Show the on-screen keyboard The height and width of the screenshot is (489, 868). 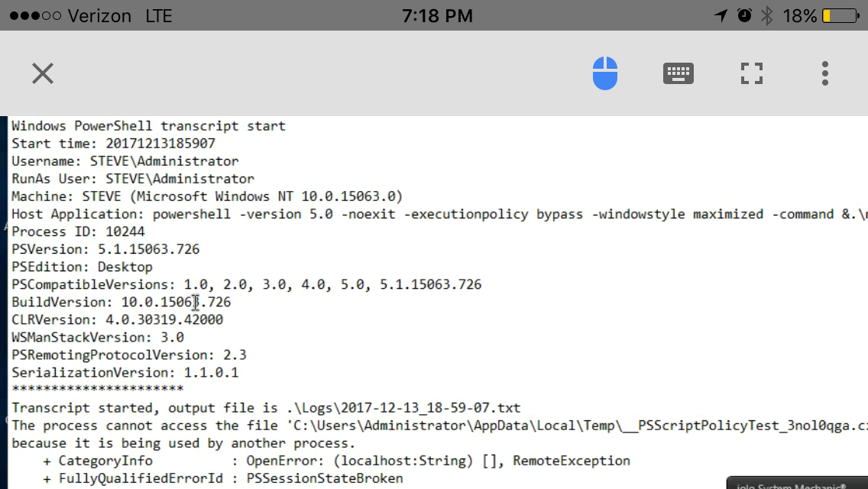[x=678, y=73]
